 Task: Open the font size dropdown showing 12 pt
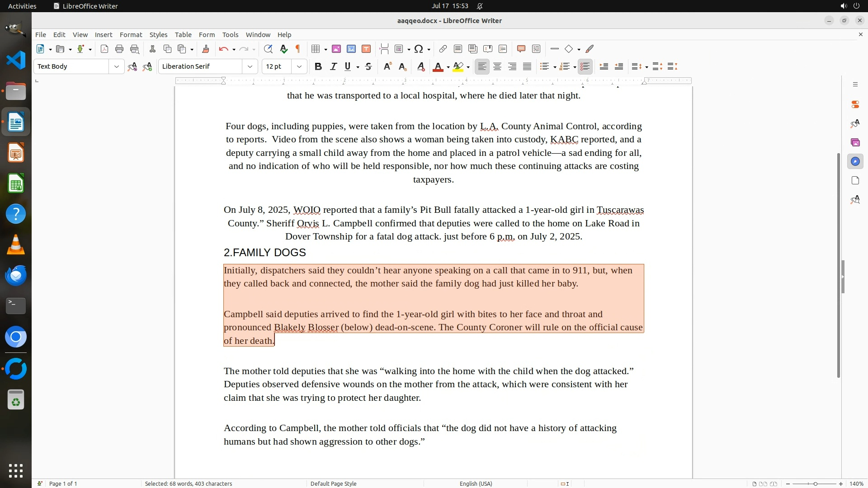point(299,66)
